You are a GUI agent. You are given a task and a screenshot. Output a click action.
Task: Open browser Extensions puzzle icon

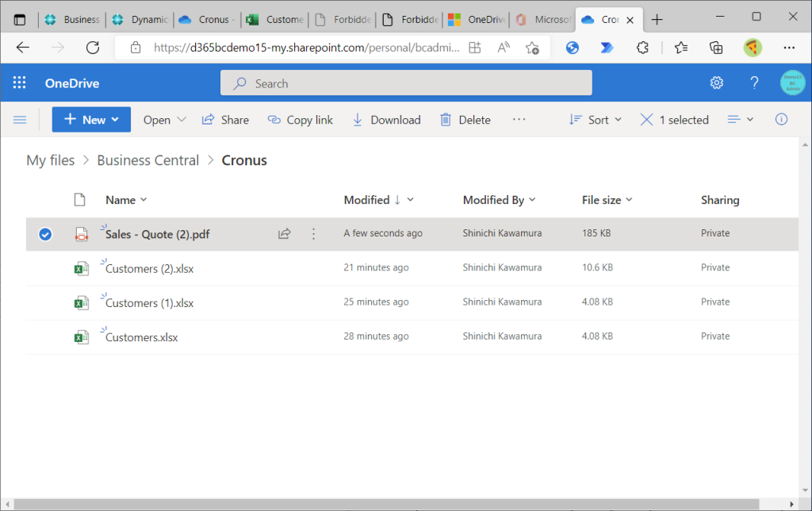pos(642,48)
